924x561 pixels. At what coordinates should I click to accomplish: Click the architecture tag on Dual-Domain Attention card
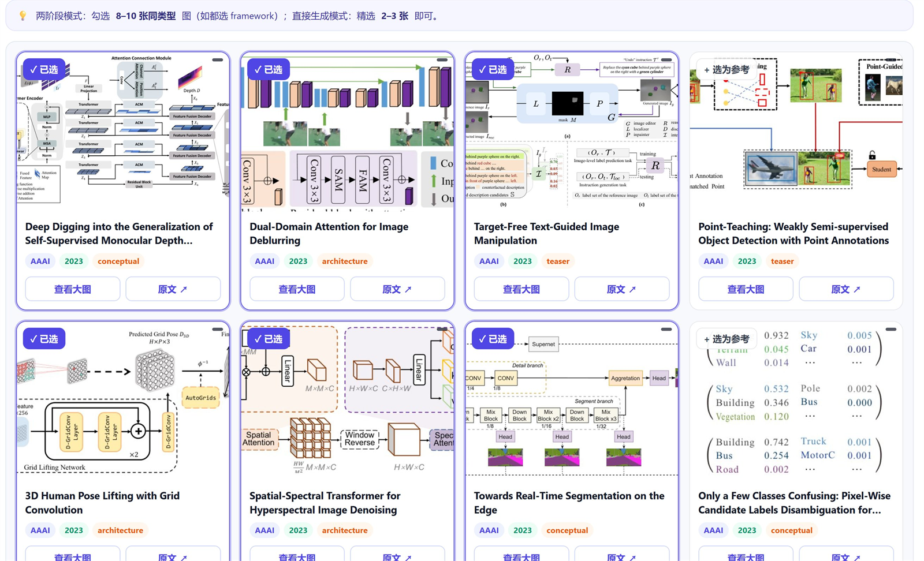coord(345,261)
